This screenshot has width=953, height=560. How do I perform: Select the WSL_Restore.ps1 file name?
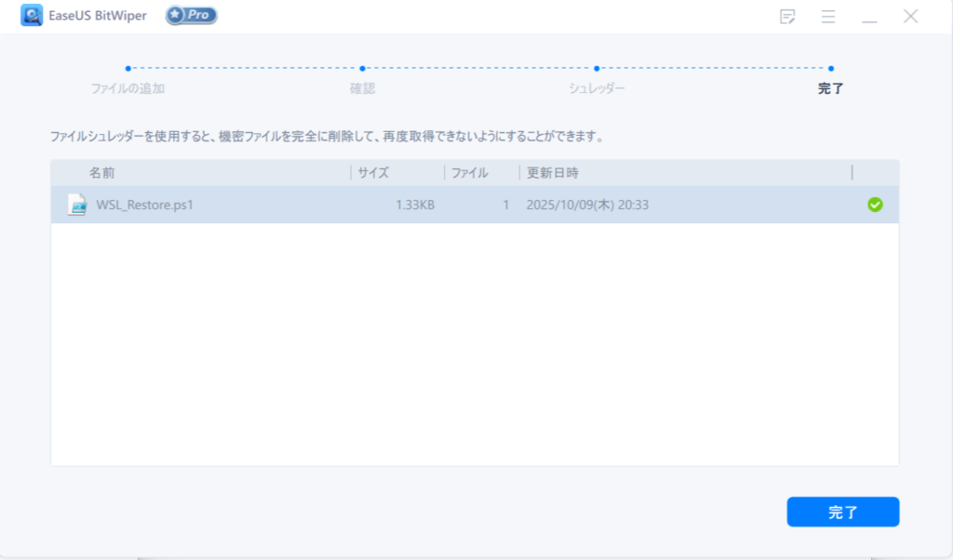coord(144,205)
